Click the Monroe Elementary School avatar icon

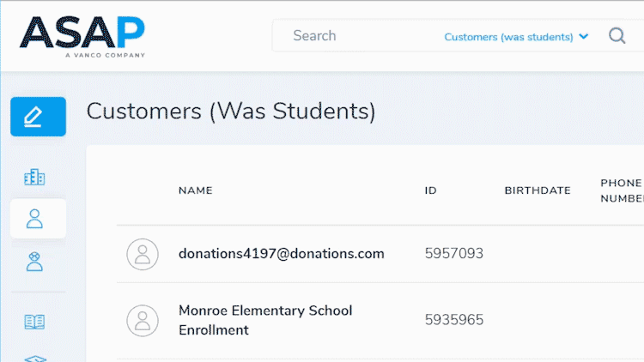coord(143,320)
